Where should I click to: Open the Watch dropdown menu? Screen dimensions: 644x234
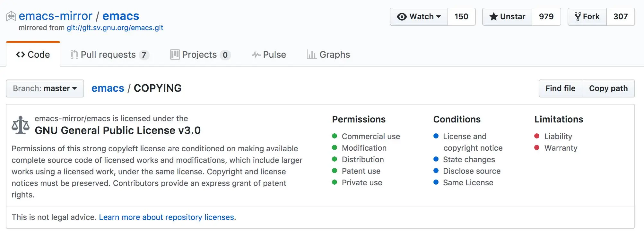(419, 17)
